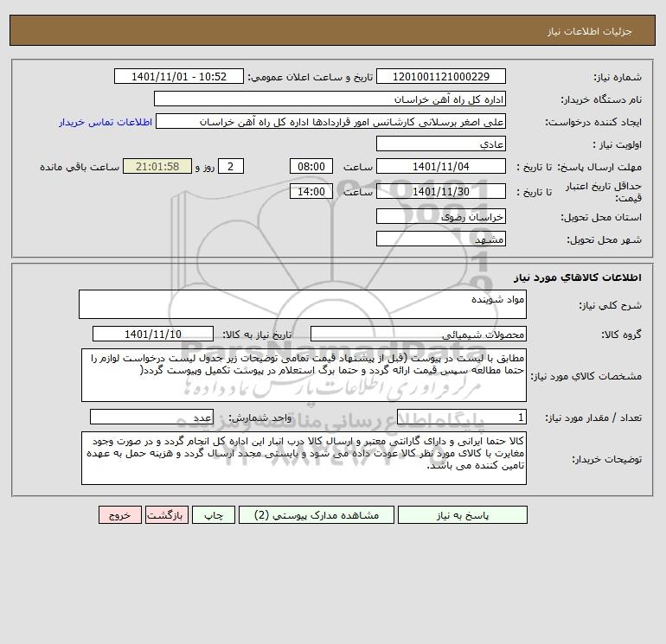Image resolution: width=666 pixels, height=644 pixels.
Task: Click the request creator field 'علی اصغر برسلانی'
Action: [x=331, y=122]
